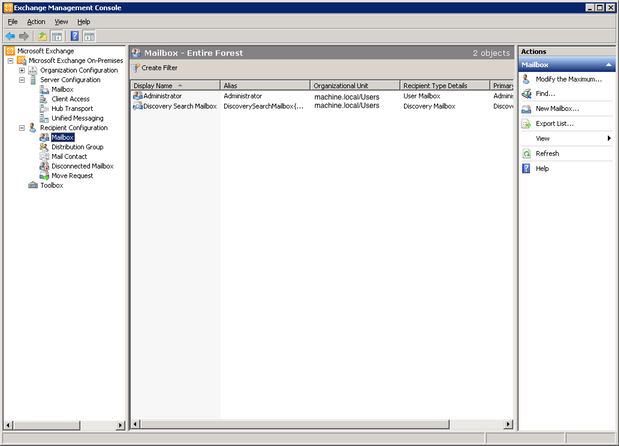Image resolution: width=619 pixels, height=446 pixels.
Task: Click the Toolbox icon
Action: pyautogui.click(x=33, y=185)
